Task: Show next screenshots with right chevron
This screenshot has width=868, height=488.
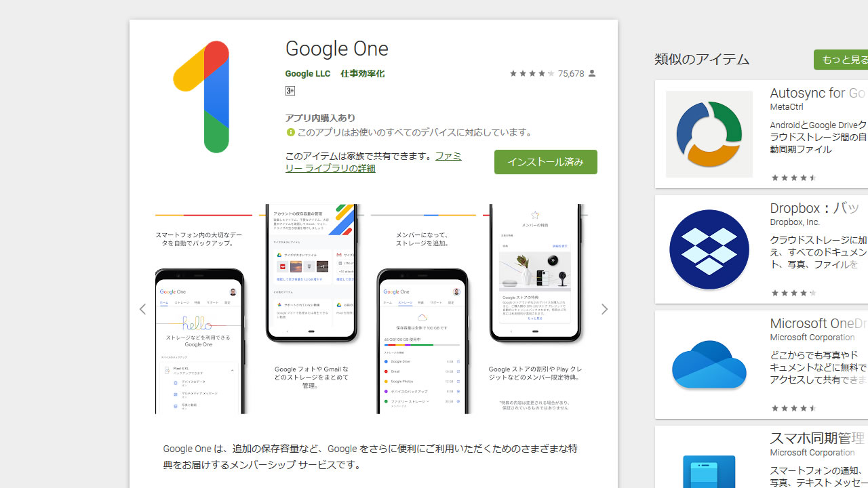Action: 604,309
